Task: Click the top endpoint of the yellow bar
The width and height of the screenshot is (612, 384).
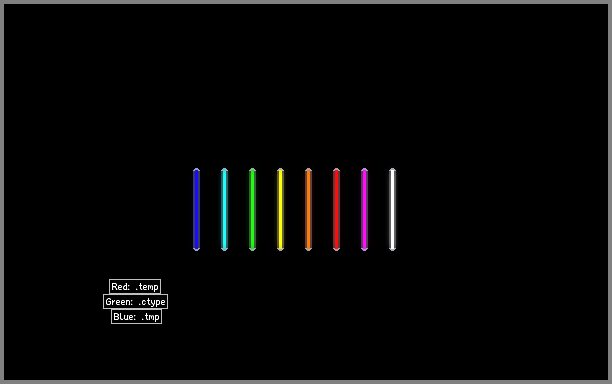Action: click(280, 170)
